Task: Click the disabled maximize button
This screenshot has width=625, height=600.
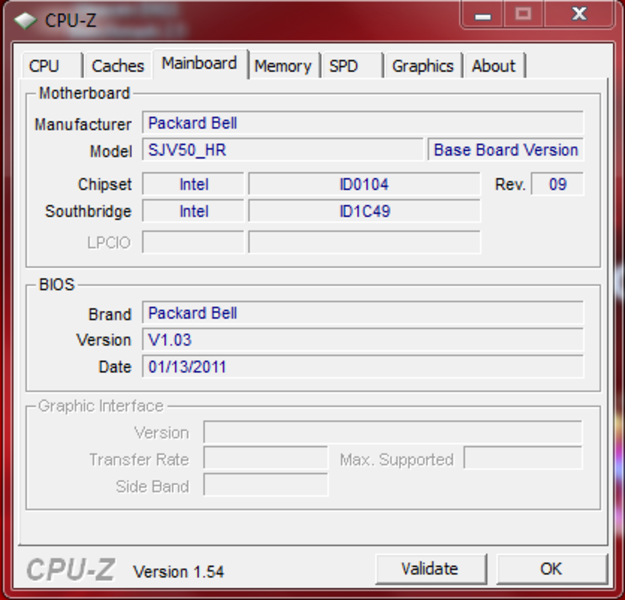Action: 524,14
